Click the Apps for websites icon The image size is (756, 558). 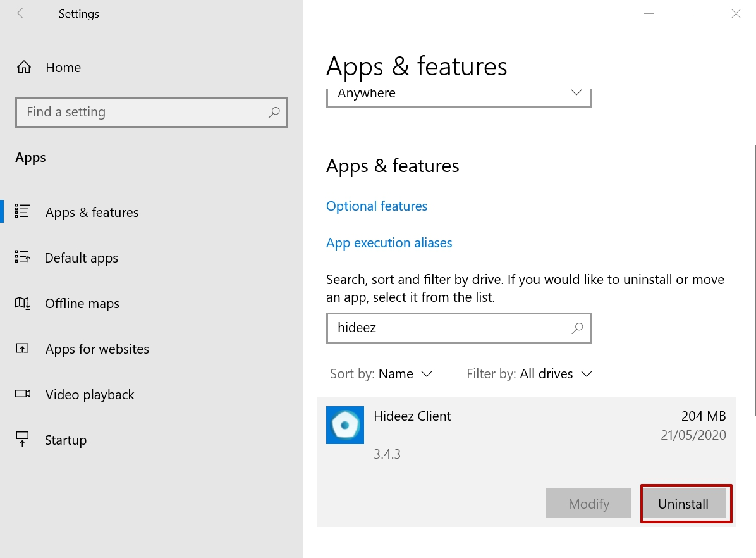pos(23,349)
